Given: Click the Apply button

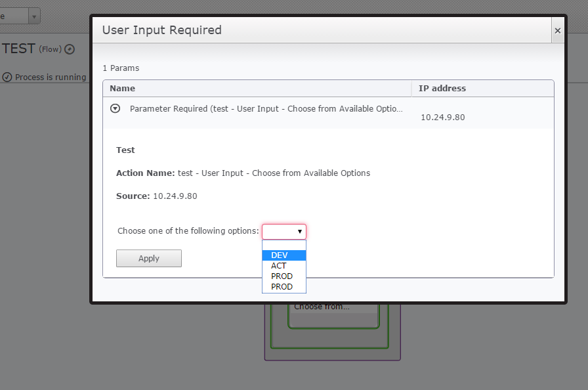Looking at the screenshot, I should 149,259.
